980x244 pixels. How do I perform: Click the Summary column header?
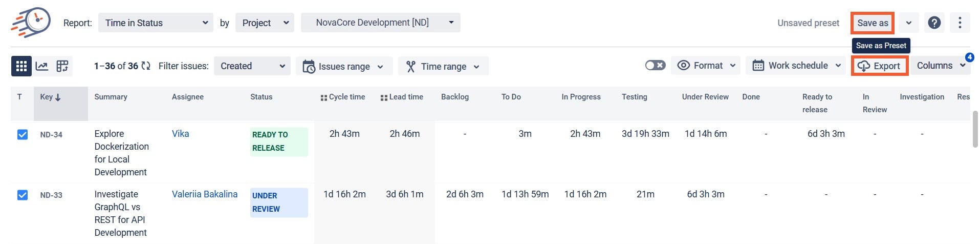coord(111,97)
